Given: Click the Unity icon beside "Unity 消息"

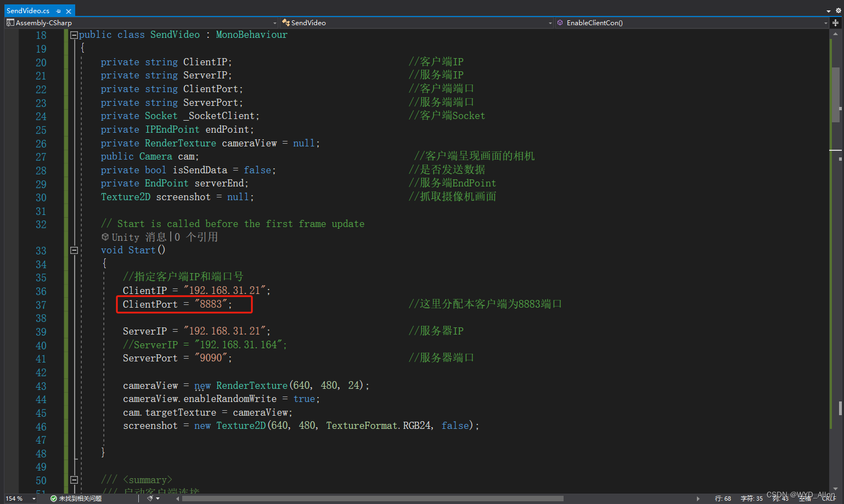Looking at the screenshot, I should (104, 237).
